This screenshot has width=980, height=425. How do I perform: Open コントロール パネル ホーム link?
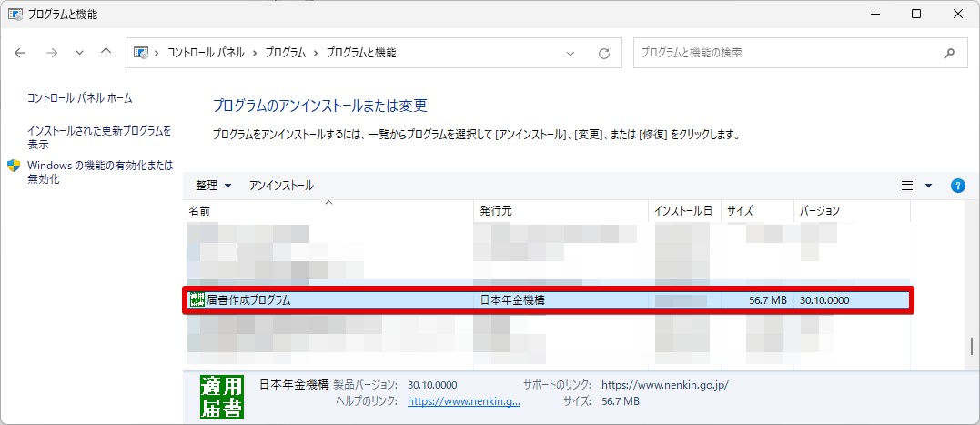[x=80, y=98]
